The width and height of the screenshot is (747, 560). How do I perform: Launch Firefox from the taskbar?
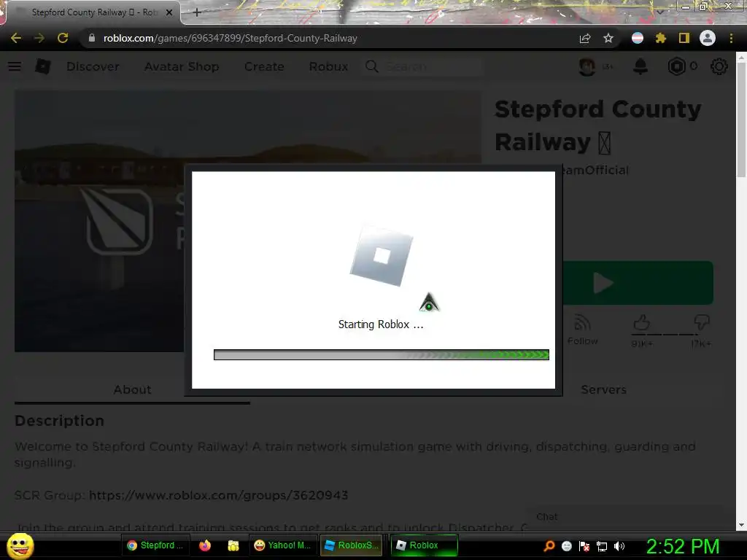coord(205,545)
